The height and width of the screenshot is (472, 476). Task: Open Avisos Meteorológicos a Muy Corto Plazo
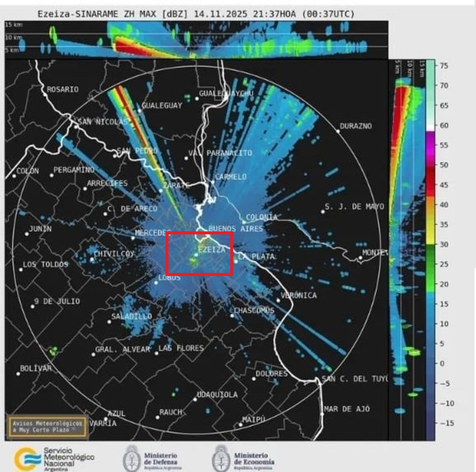coord(47,427)
